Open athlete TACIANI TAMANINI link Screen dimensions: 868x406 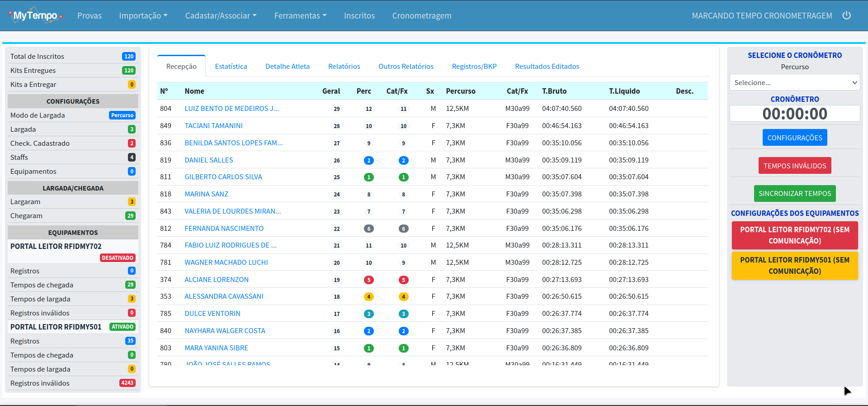pos(213,126)
